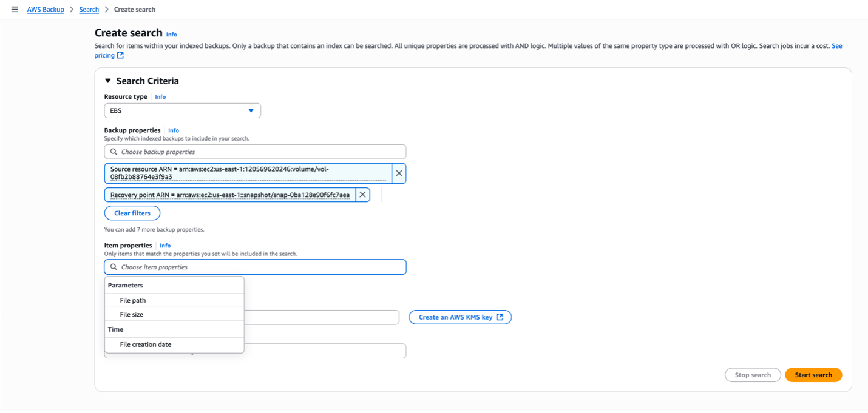The height and width of the screenshot is (413, 868).
Task: Select File path from item properties list
Action: click(x=134, y=300)
